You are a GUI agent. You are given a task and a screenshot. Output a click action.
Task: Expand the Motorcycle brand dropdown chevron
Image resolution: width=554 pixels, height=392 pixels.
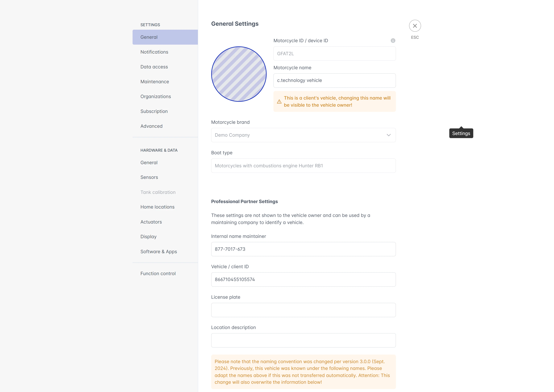(x=388, y=135)
